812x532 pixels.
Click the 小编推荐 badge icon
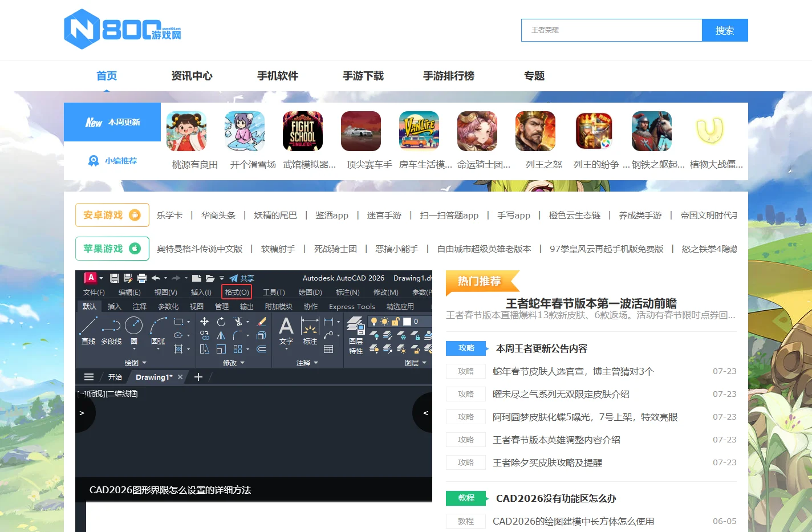(94, 161)
